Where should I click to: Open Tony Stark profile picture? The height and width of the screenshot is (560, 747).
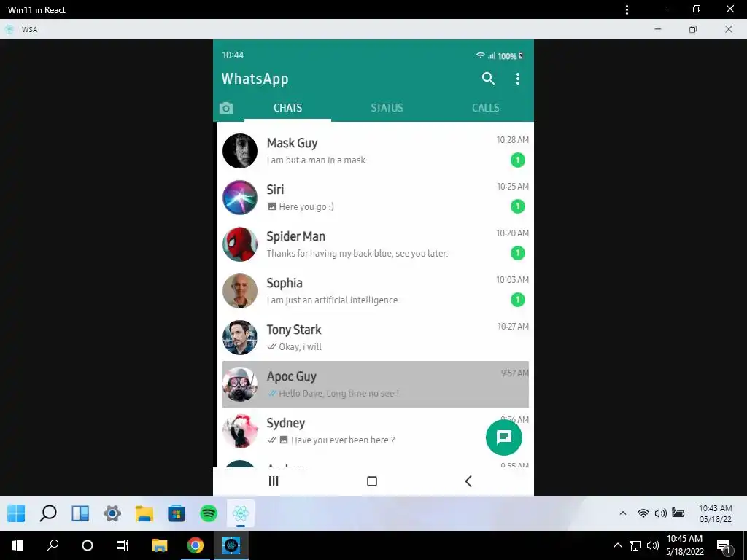[240, 338]
